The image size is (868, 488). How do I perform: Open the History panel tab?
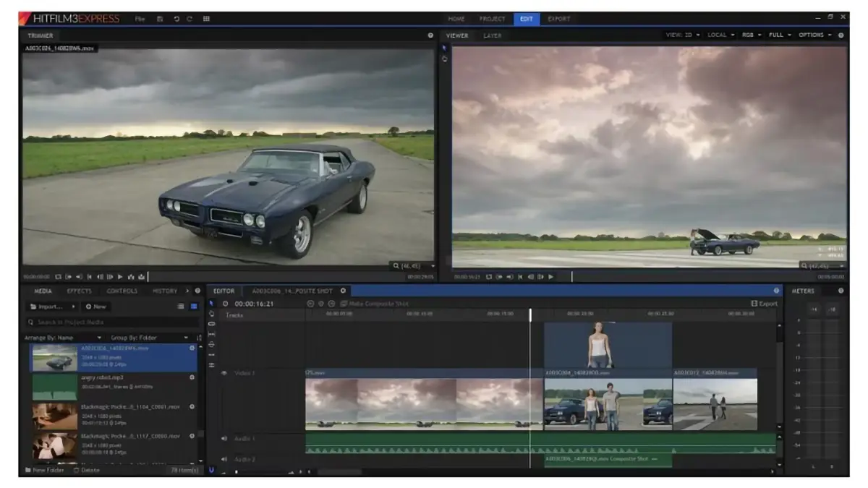165,291
